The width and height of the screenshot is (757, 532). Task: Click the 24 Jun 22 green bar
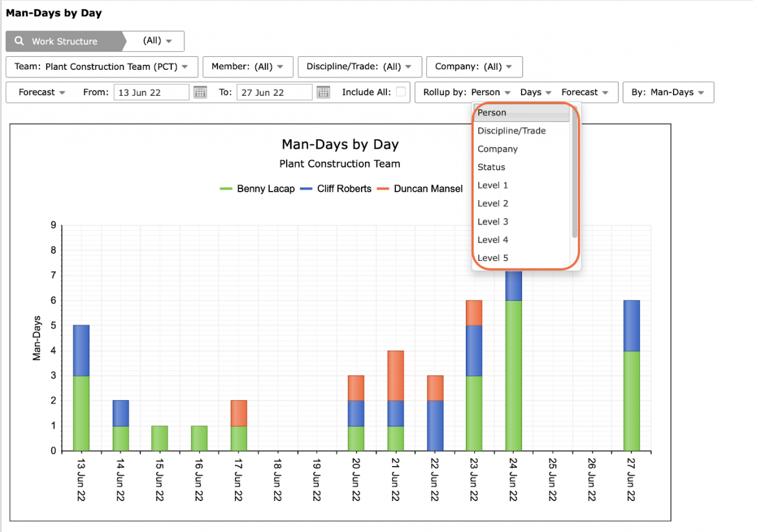click(x=514, y=375)
